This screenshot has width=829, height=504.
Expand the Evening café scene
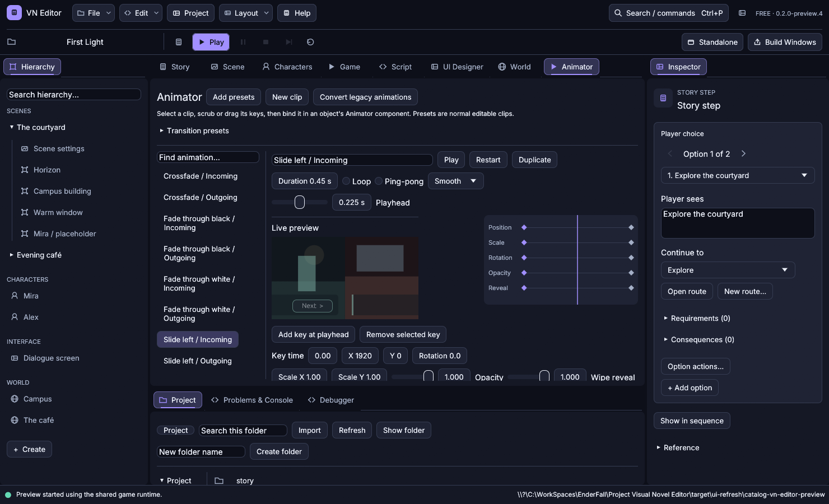tap(12, 255)
